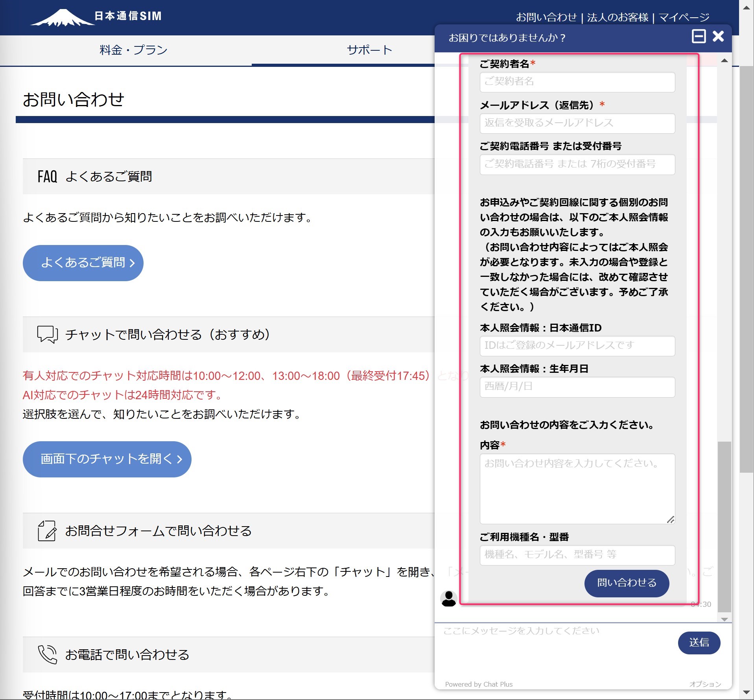The image size is (754, 700).
Task: Click the よくあるご質問 button
Action: coord(83,263)
